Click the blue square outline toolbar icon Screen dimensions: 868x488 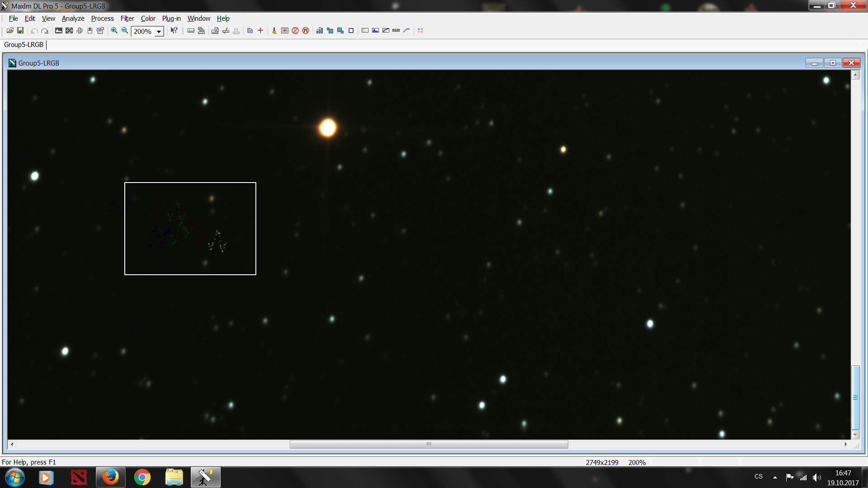[x=351, y=30]
